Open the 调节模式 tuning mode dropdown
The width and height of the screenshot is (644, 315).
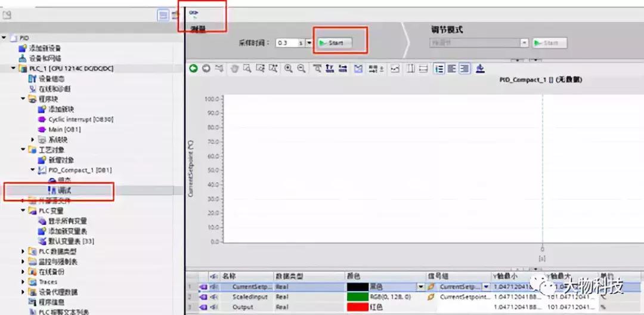point(524,43)
